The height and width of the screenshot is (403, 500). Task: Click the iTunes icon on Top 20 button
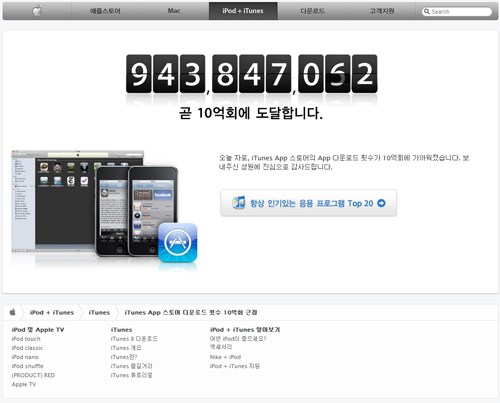coord(239,203)
